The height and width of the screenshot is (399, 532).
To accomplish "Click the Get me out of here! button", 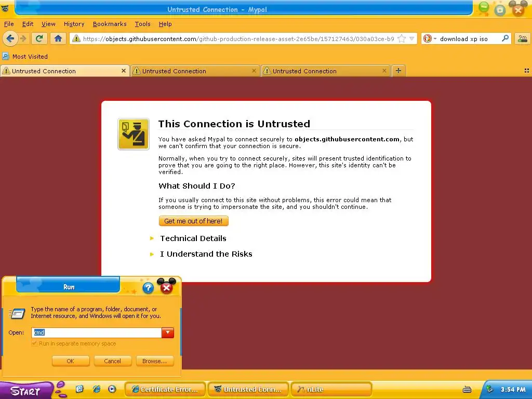I will click(x=193, y=221).
